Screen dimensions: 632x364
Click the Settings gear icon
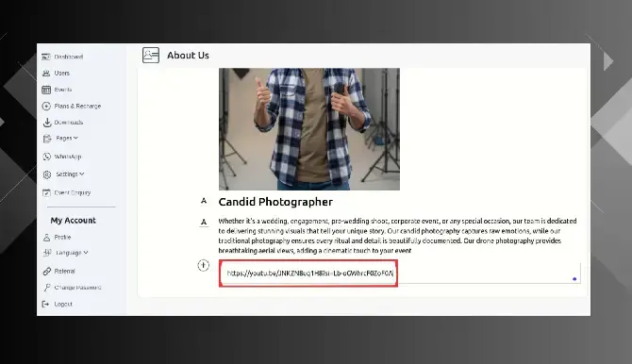(x=47, y=174)
